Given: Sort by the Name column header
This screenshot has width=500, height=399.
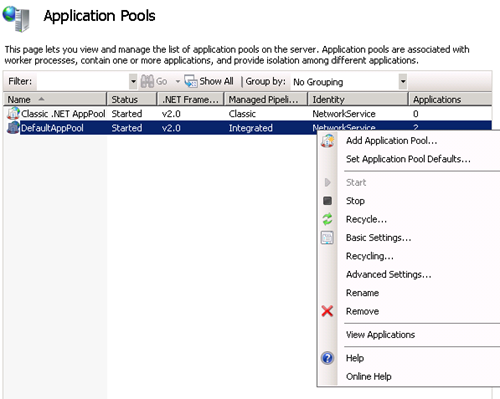Looking at the screenshot, I should [x=55, y=99].
